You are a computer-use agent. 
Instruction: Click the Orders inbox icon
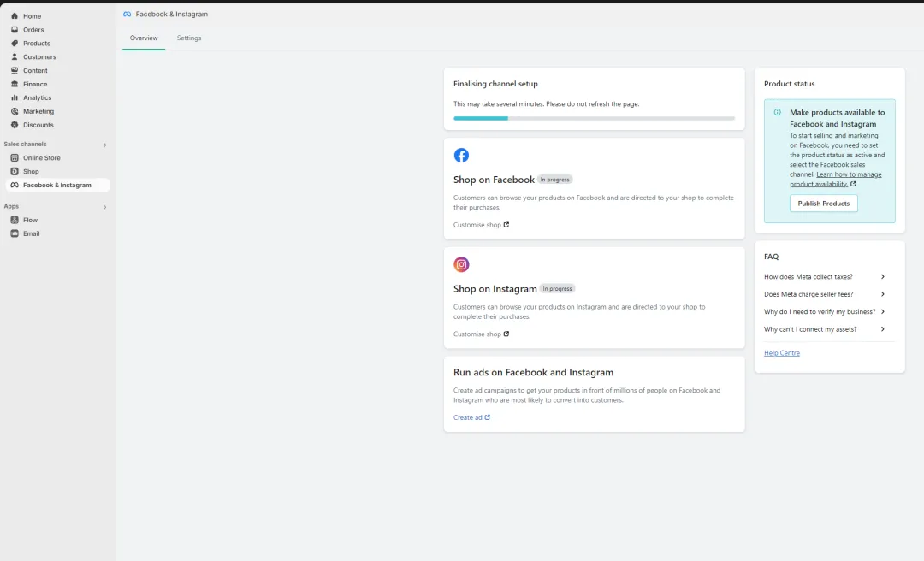(15, 29)
